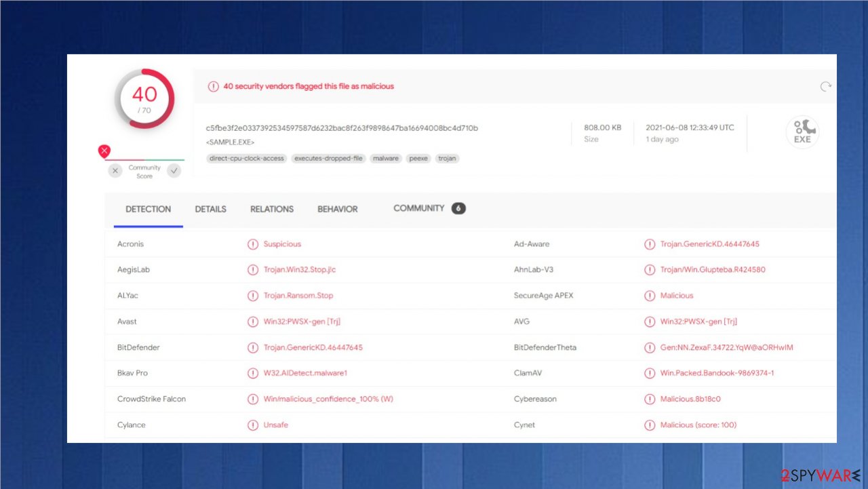
Task: Click the 2021-06-08 12:33:49 UTC timestamp
Action: 690,128
